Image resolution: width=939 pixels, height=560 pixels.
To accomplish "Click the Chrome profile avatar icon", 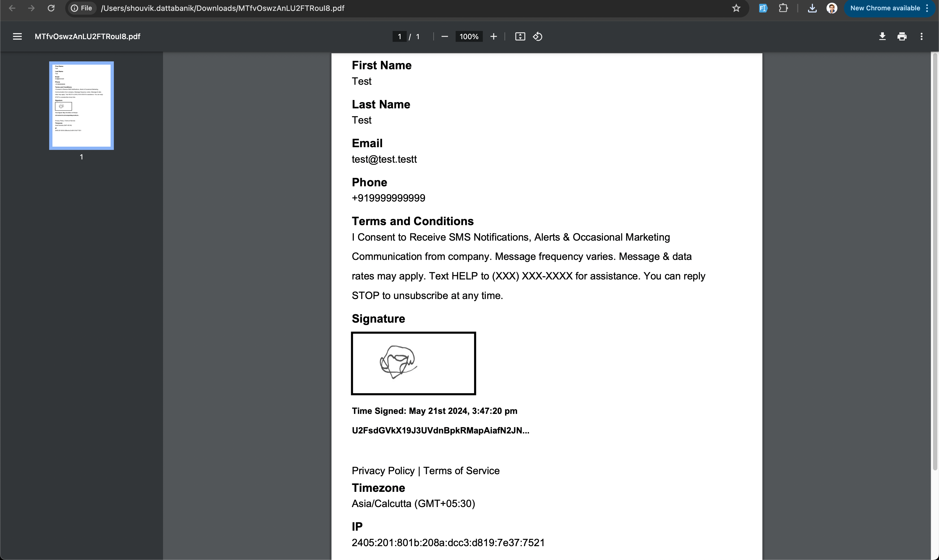I will pyautogui.click(x=832, y=8).
